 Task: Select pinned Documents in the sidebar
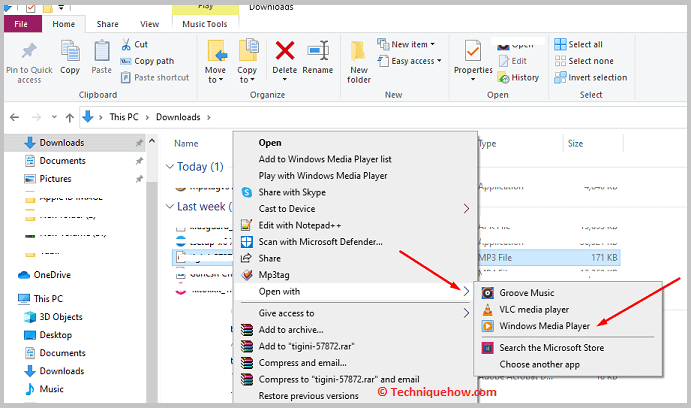coord(63,161)
